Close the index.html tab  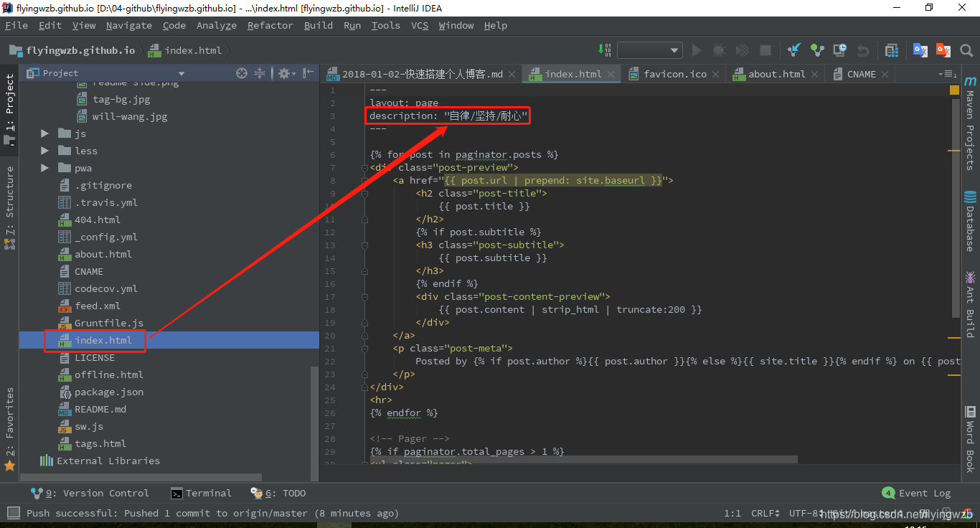pos(611,74)
